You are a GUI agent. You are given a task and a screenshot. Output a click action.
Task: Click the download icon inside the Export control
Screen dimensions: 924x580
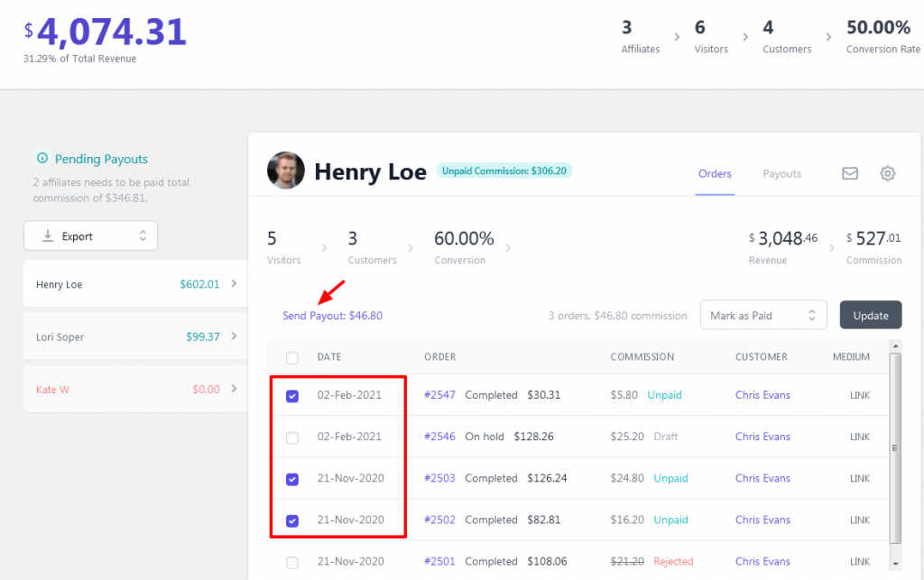pos(46,235)
